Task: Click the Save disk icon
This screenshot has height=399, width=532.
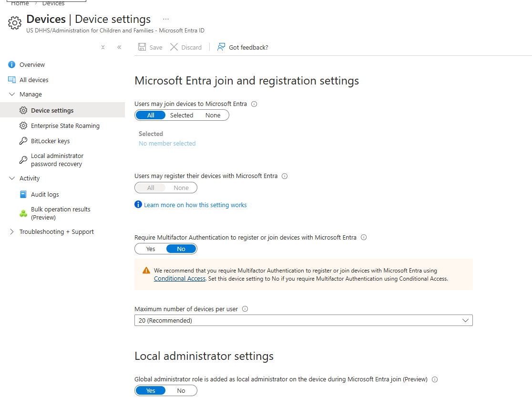Action: click(142, 47)
